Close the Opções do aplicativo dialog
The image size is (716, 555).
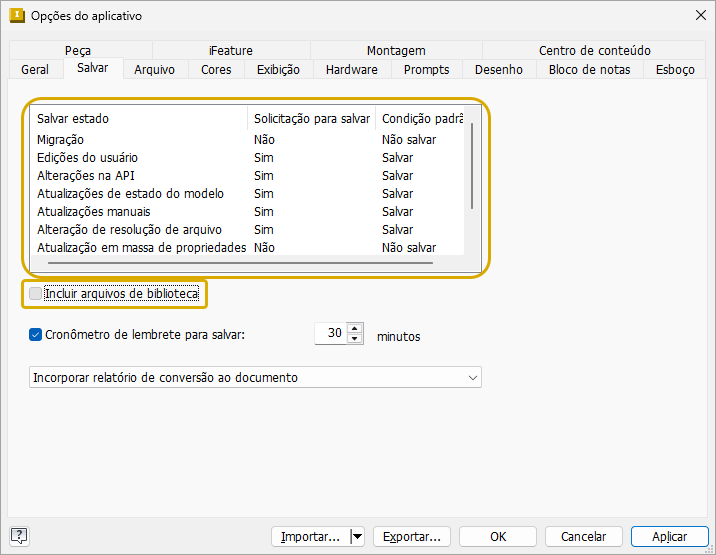(700, 15)
